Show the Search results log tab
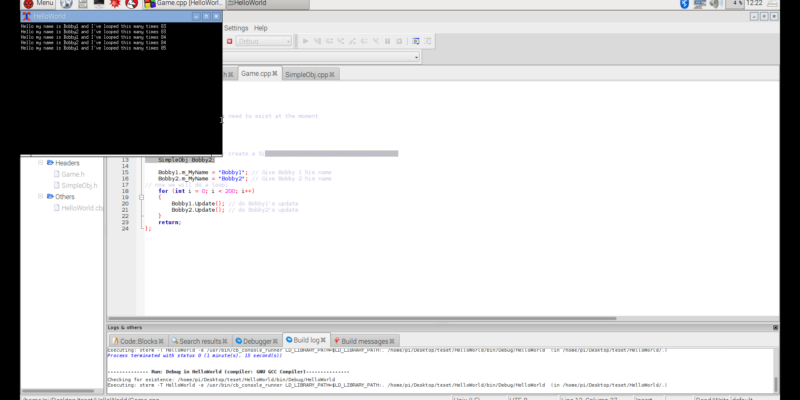The image size is (800, 400). coord(200,341)
